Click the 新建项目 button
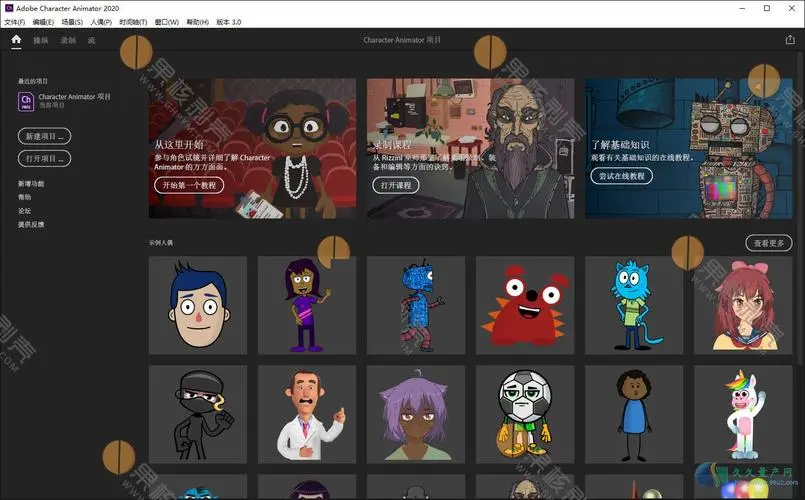The height and width of the screenshot is (500, 805). pyautogui.click(x=44, y=136)
